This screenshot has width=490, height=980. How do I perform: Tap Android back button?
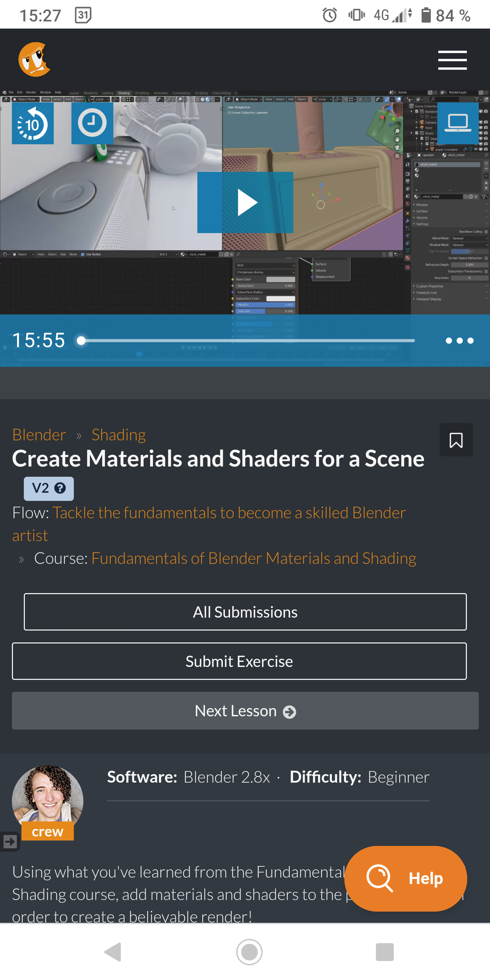point(113,952)
